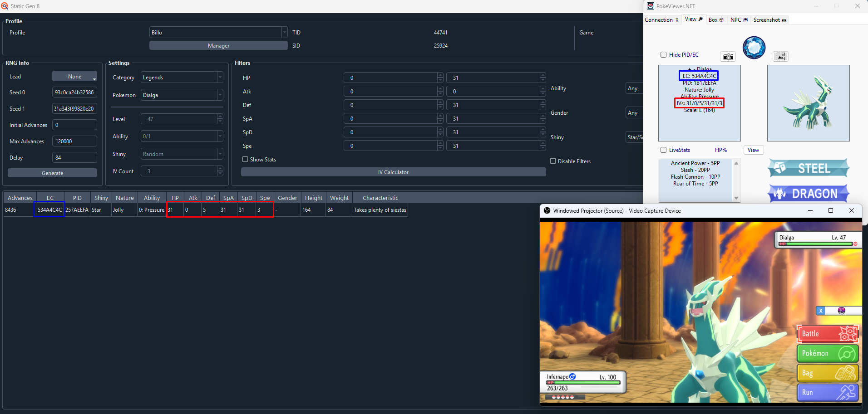Click the picture icon beside Dialga sprite
Screen dimensions: 868x414
point(780,57)
